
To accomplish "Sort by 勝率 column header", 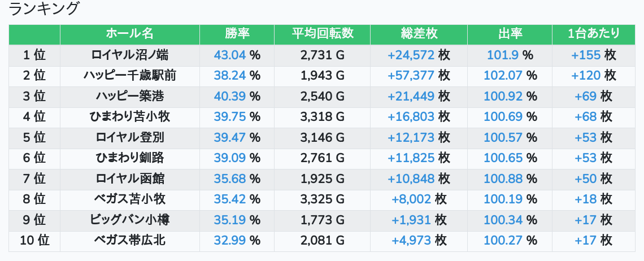I will tap(237, 34).
